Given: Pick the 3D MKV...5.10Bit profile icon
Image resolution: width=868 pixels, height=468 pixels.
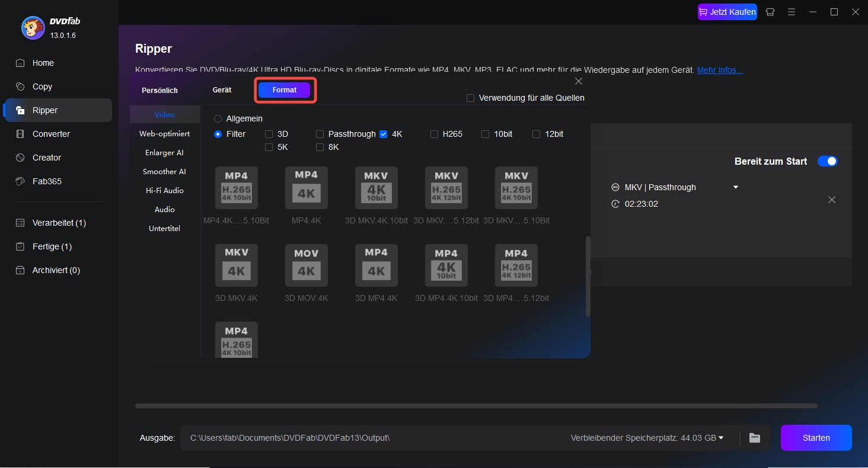Looking at the screenshot, I should (516, 188).
